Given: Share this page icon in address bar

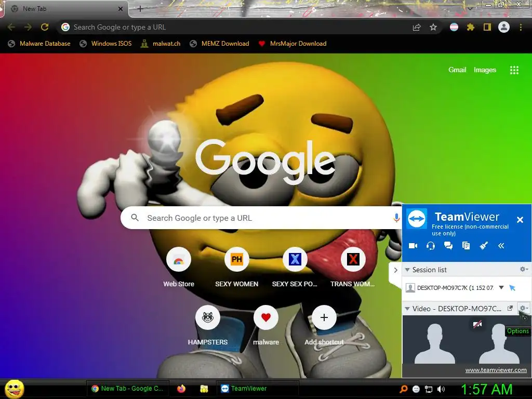Looking at the screenshot, I should pos(417,27).
